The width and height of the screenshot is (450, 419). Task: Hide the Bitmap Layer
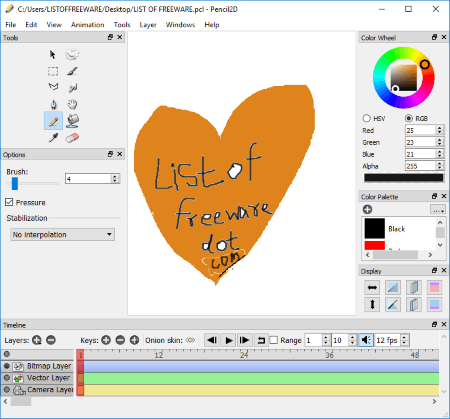(7, 366)
